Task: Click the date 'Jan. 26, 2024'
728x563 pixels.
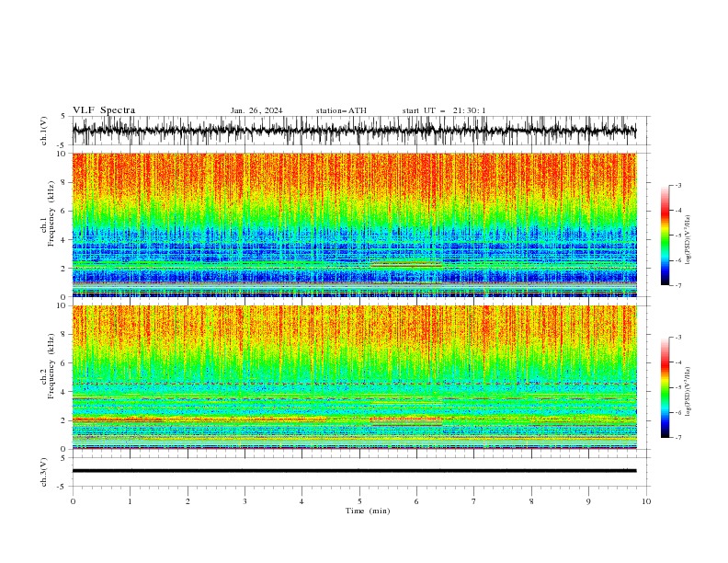Action: coord(256,110)
